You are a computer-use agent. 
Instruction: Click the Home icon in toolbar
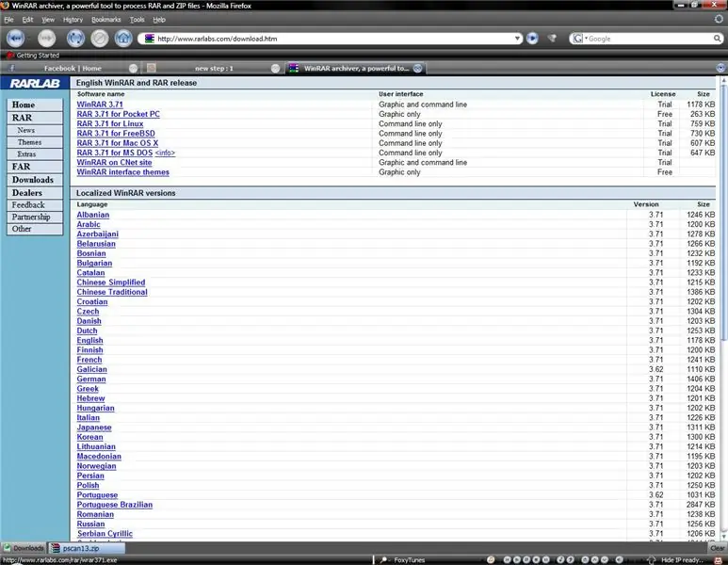point(123,39)
